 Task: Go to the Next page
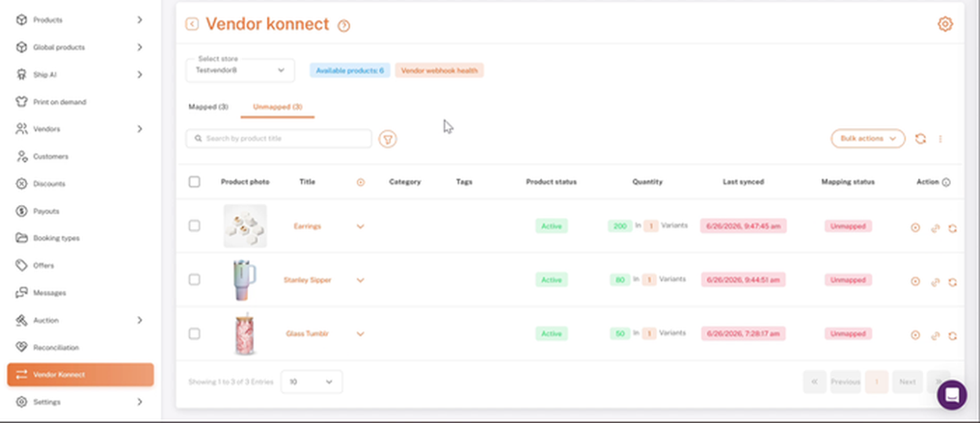tap(908, 382)
